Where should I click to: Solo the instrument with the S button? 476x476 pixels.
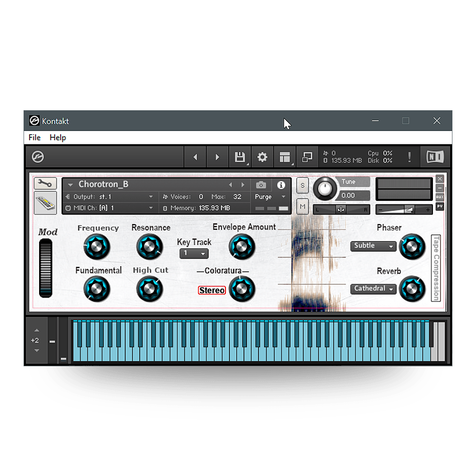coord(302,185)
